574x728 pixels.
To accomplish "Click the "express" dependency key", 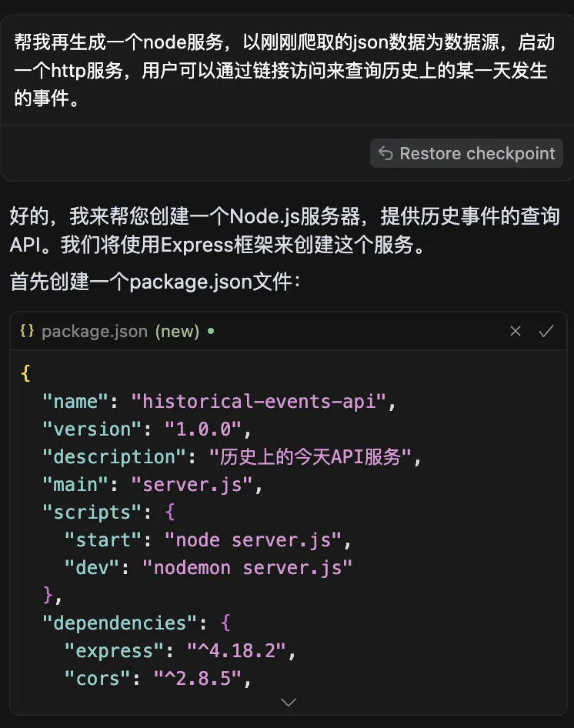I will (x=114, y=651).
